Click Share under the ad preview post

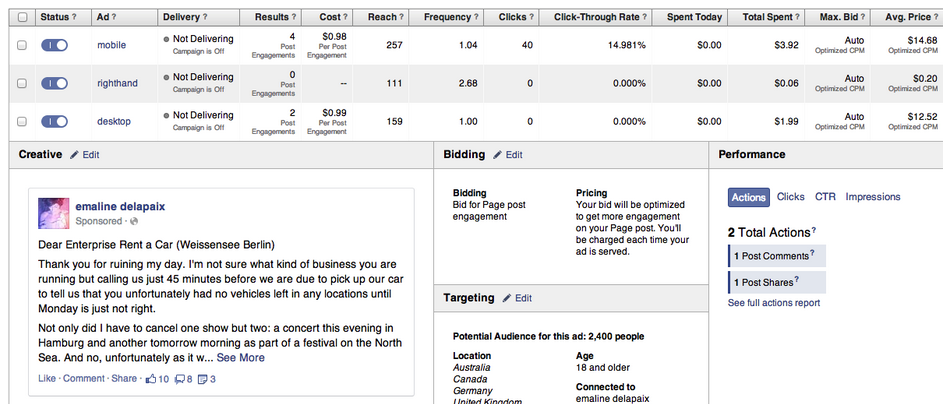click(x=124, y=379)
